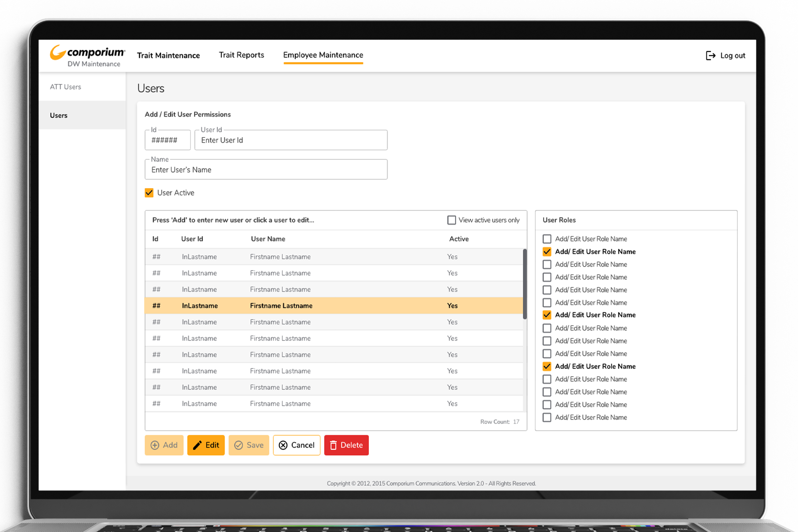The width and height of the screenshot is (798, 532).
Task: Click the X icon on Cancel button
Action: point(283,445)
